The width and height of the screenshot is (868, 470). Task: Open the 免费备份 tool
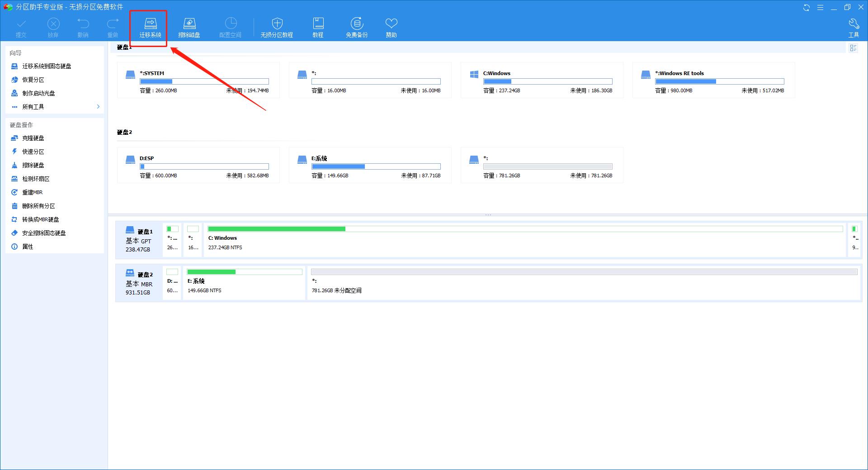pyautogui.click(x=357, y=27)
